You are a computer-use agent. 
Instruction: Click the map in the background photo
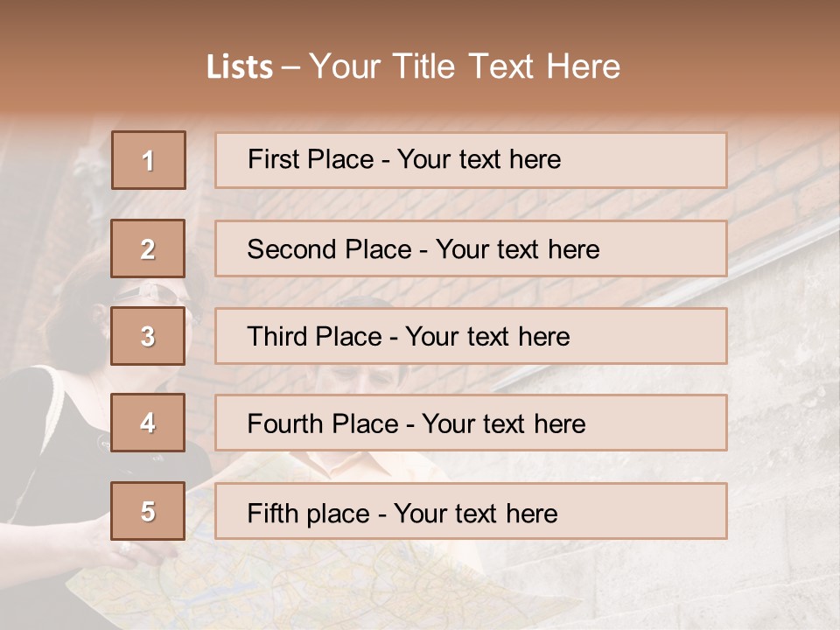[x=321, y=578]
